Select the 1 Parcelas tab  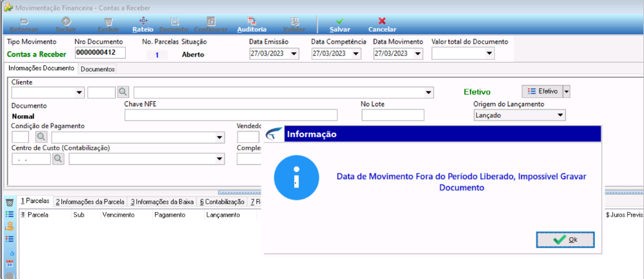[x=35, y=201]
